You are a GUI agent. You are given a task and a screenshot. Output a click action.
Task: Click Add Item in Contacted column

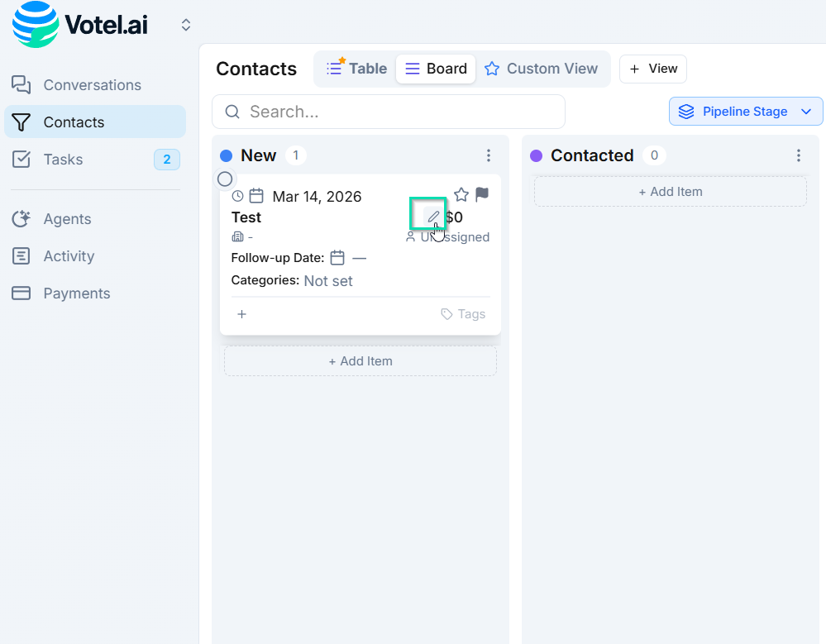point(670,192)
